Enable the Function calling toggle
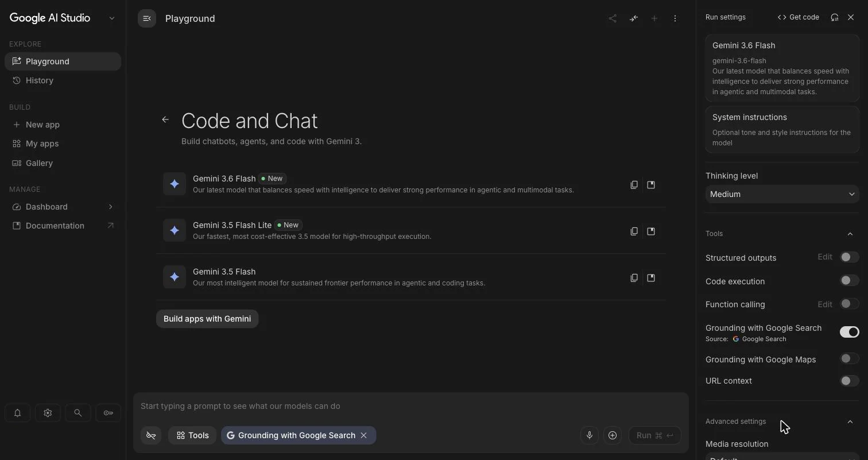 coord(849,304)
